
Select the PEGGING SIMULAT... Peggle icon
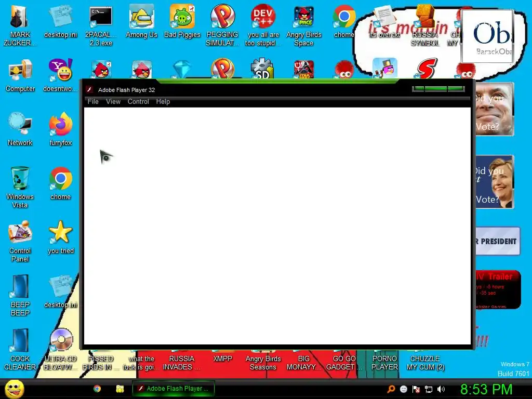click(222, 25)
